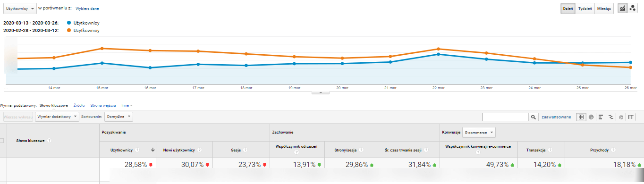Open the zaawansowane filter link

(556, 117)
